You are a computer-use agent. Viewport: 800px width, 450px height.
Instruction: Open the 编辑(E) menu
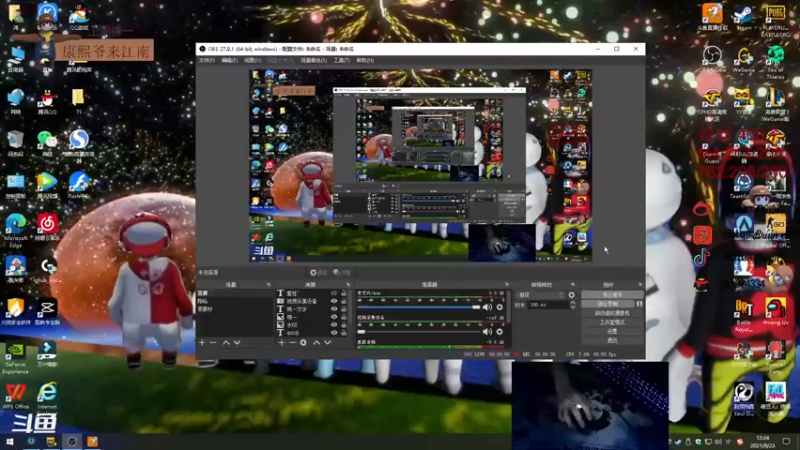(229, 60)
